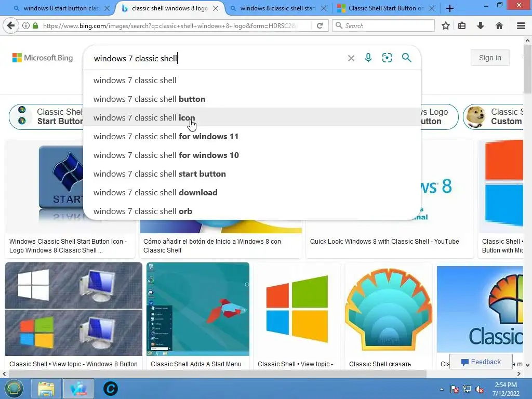The width and height of the screenshot is (532, 399).
Task: Open the hamburger menu in Firefox
Action: 521,25
